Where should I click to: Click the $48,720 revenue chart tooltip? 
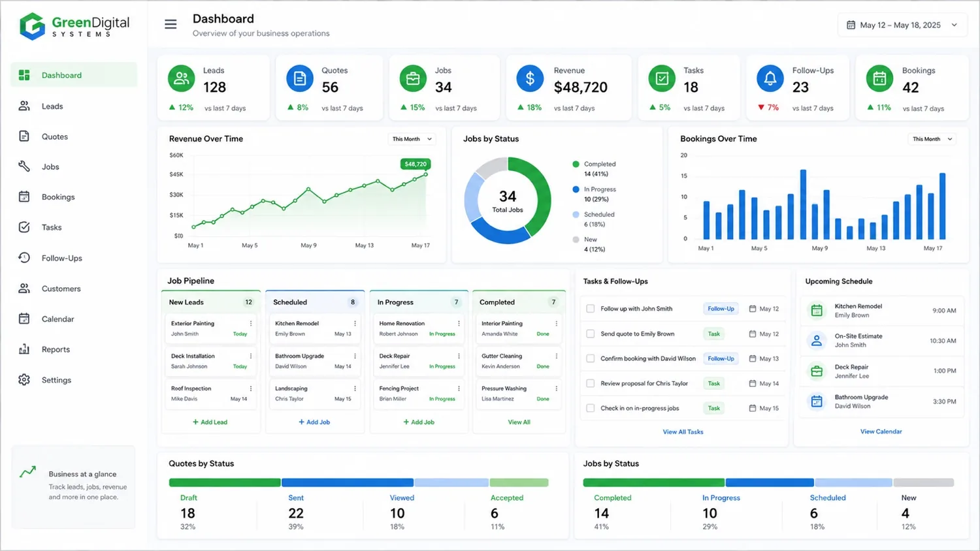pos(416,164)
